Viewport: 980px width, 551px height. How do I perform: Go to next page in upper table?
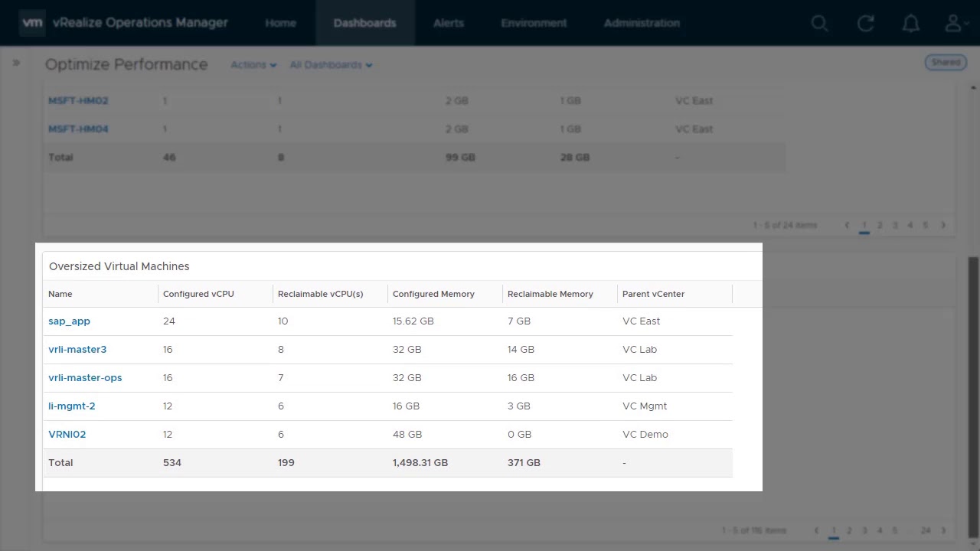943,225
